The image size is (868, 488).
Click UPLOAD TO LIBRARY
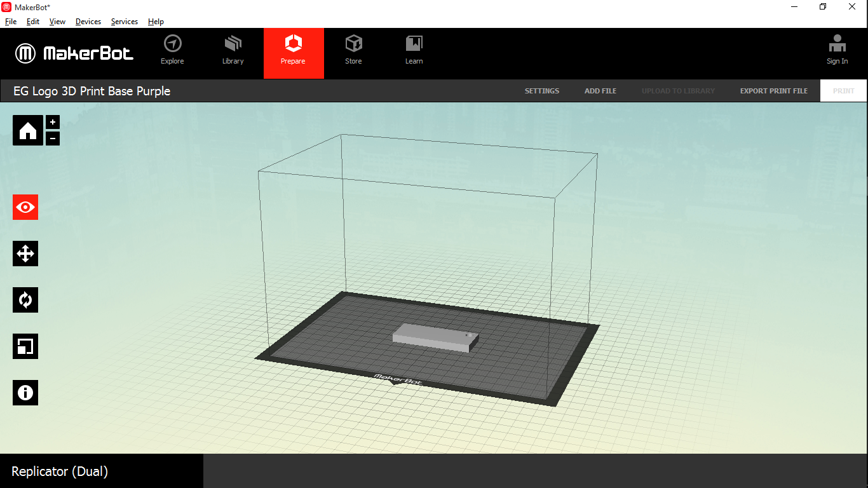pos(678,91)
